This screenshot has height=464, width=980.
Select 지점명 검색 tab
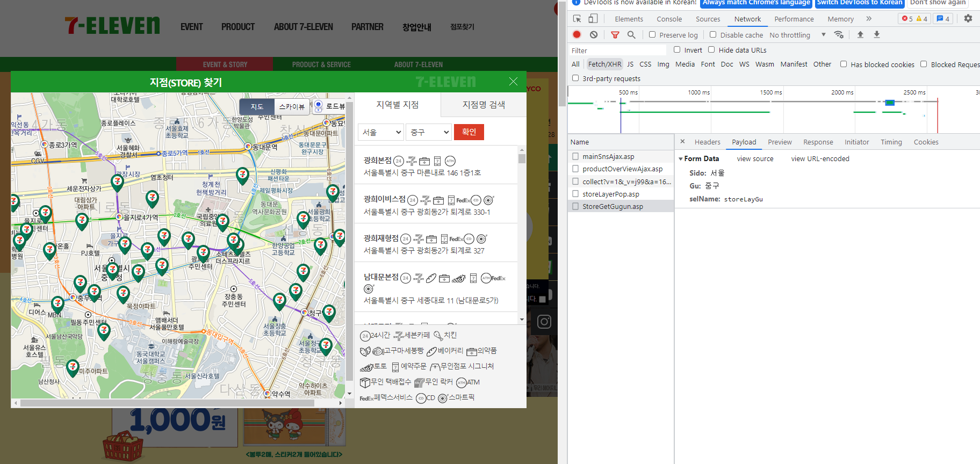point(484,105)
